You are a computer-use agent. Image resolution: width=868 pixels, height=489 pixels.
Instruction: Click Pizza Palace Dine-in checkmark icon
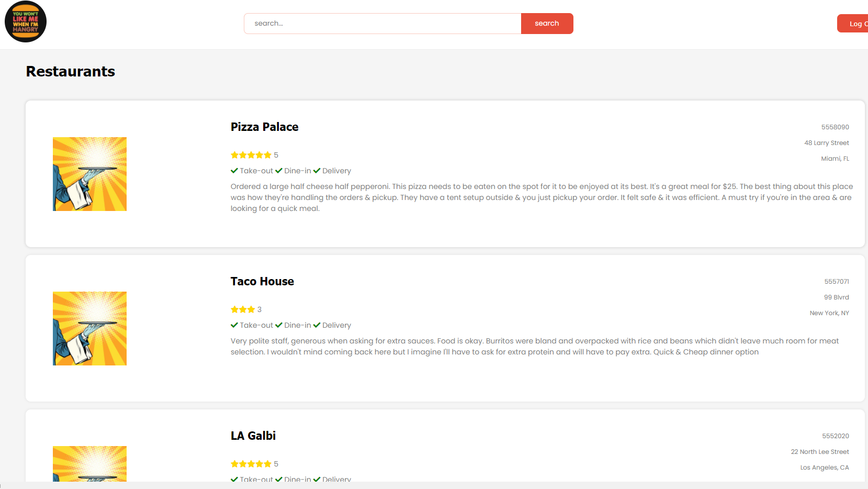click(279, 171)
